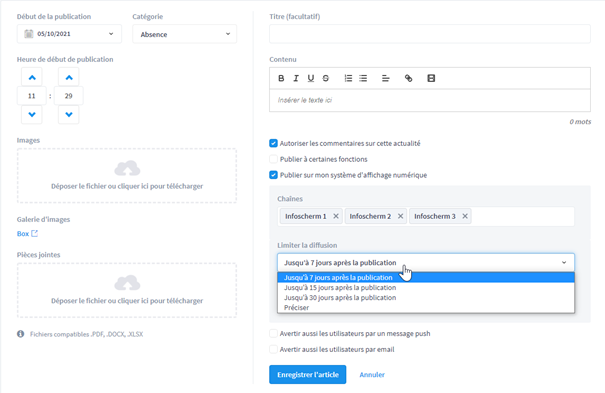Image resolution: width=605 pixels, height=393 pixels.
Task: Click the empty area of Chaînes tag field
Action: 523,216
